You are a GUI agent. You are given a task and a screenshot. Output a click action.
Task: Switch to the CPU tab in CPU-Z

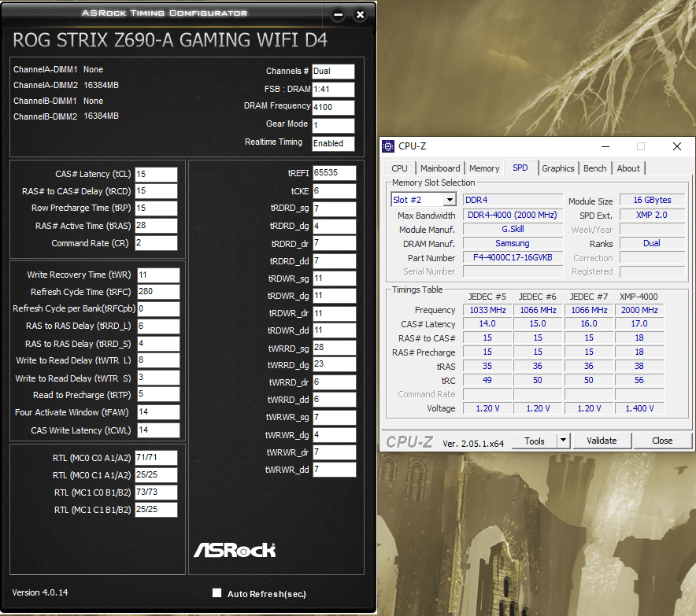tap(399, 168)
